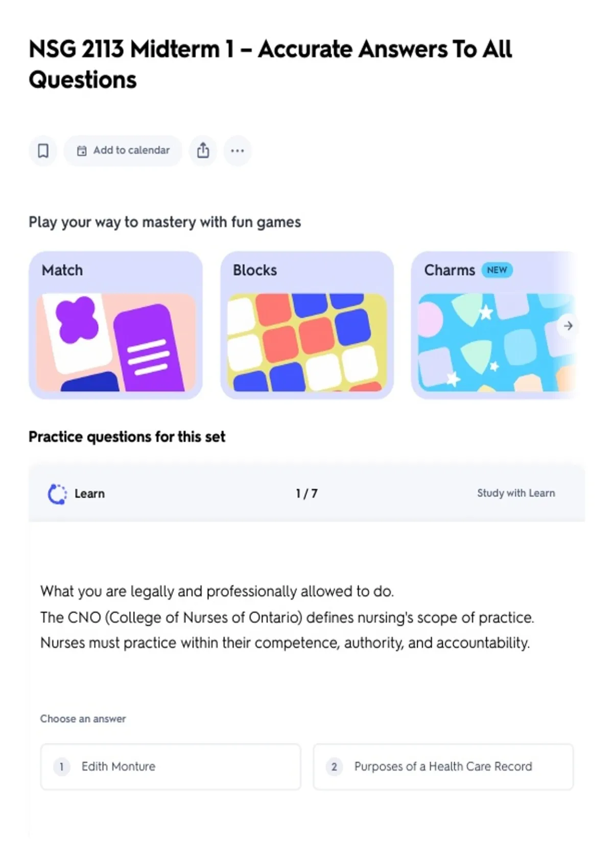Click the number 1 badge on first answer
The image size is (613, 868).
coord(62,767)
